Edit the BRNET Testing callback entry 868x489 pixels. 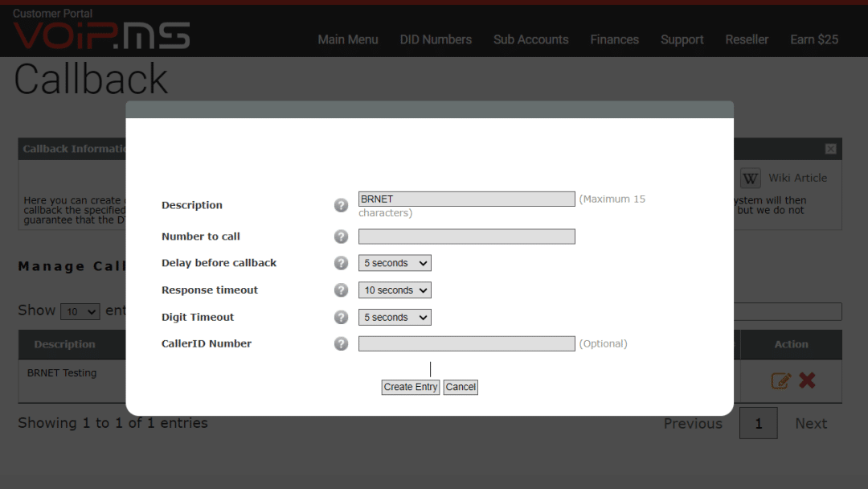(x=780, y=380)
